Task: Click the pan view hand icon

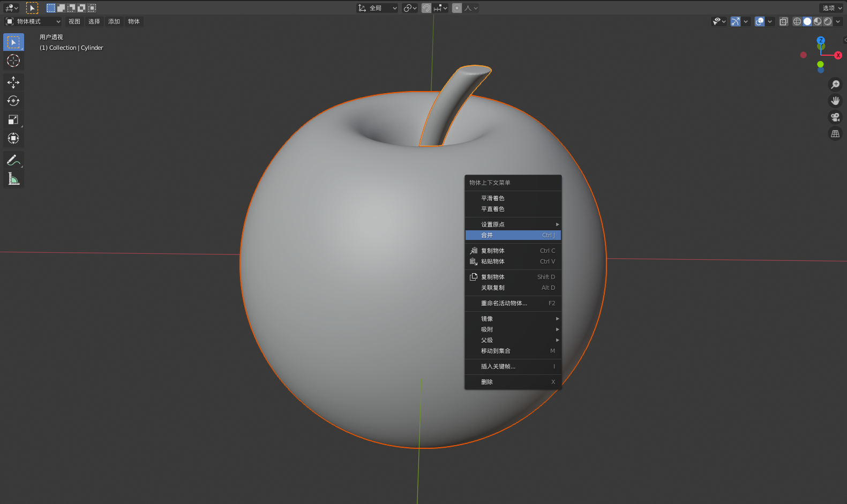Action: tap(835, 101)
